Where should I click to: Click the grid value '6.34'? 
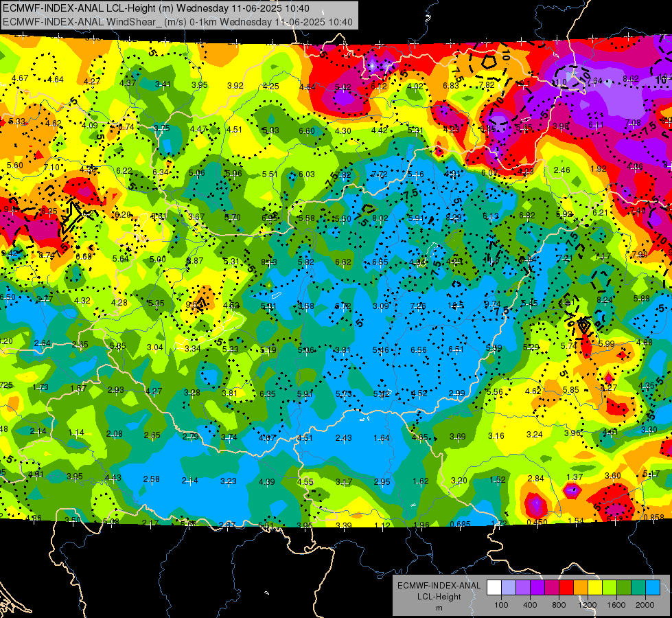(161, 172)
